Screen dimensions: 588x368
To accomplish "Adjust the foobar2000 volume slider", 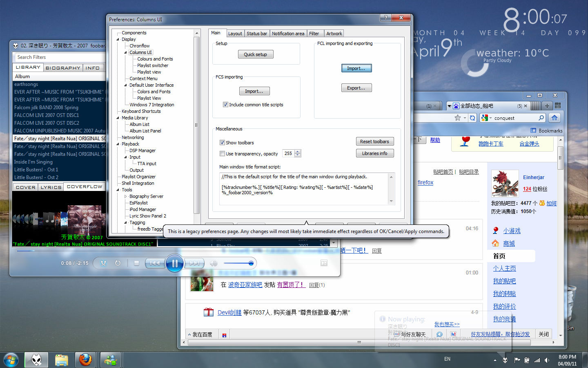I will (x=238, y=263).
